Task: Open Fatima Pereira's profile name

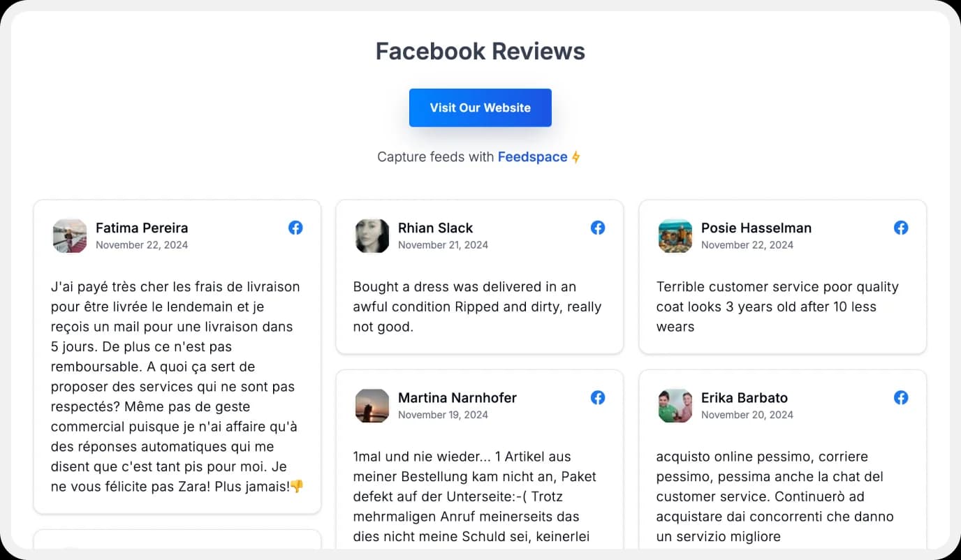Action: (x=141, y=228)
